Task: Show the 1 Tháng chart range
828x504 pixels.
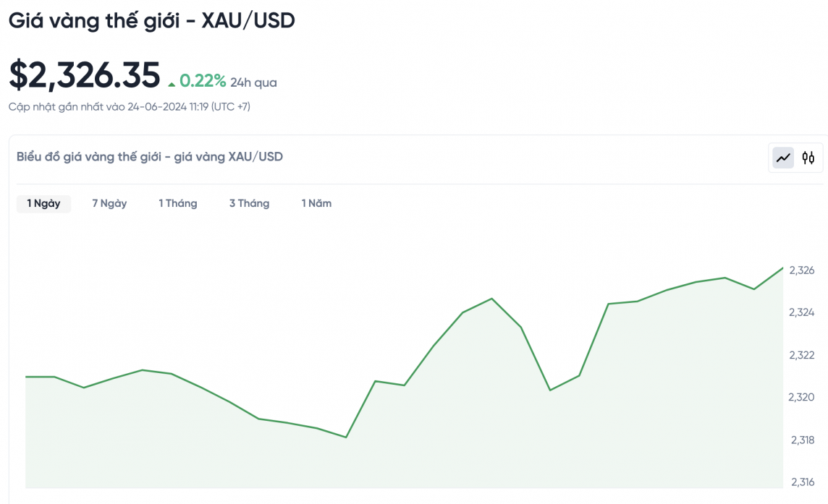Action: coord(178,203)
